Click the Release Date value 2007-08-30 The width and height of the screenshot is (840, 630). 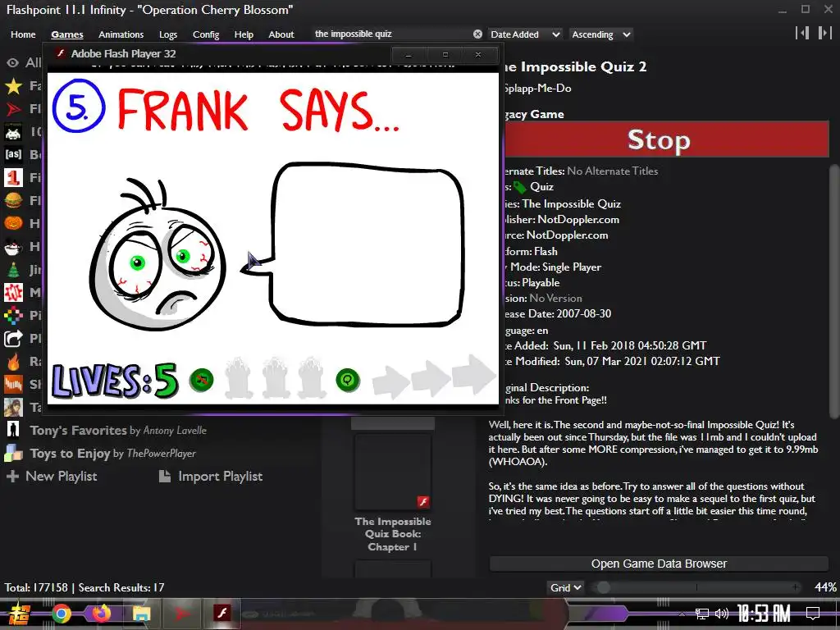click(584, 314)
